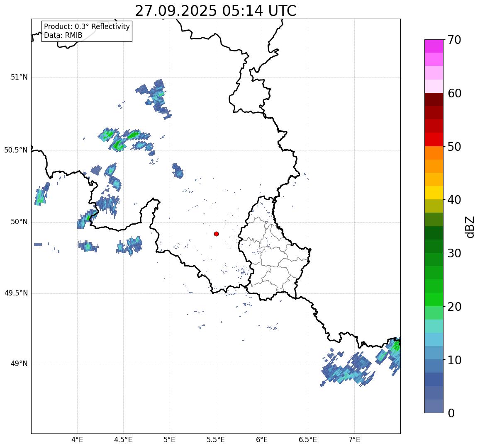This screenshot has height=448, width=480.
Task: Click the green echo cell near 50.5°N 4.5°E
Action: [x=119, y=145]
